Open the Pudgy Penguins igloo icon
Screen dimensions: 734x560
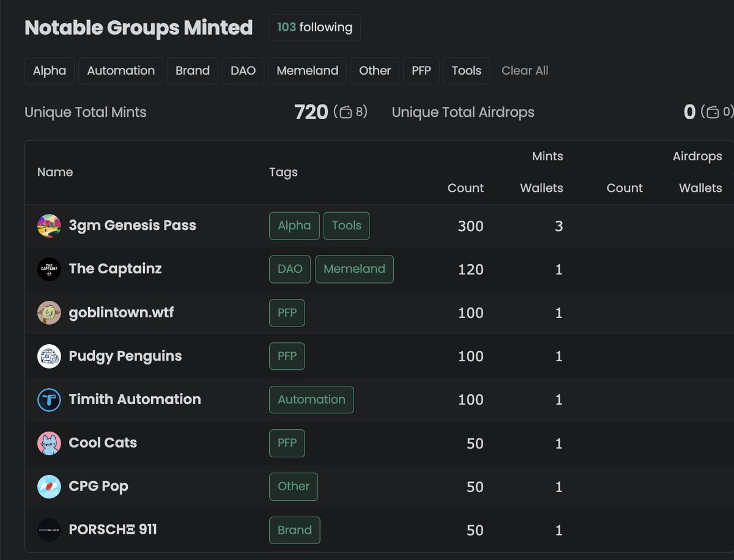click(x=49, y=356)
